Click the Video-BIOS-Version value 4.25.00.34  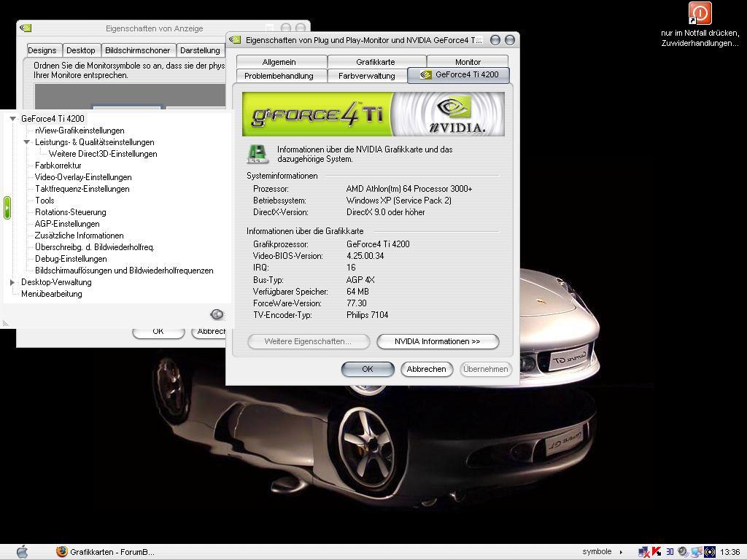click(x=365, y=256)
